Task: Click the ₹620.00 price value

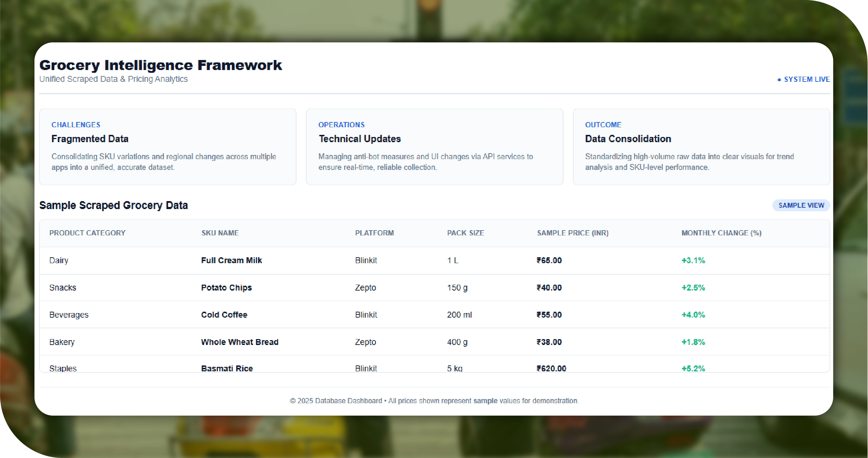Action: [551, 368]
